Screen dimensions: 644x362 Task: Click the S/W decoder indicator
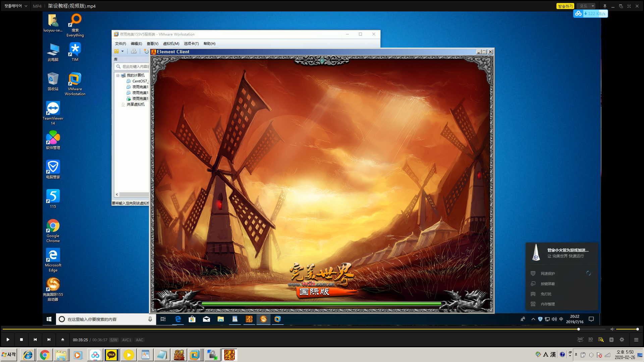(x=114, y=340)
